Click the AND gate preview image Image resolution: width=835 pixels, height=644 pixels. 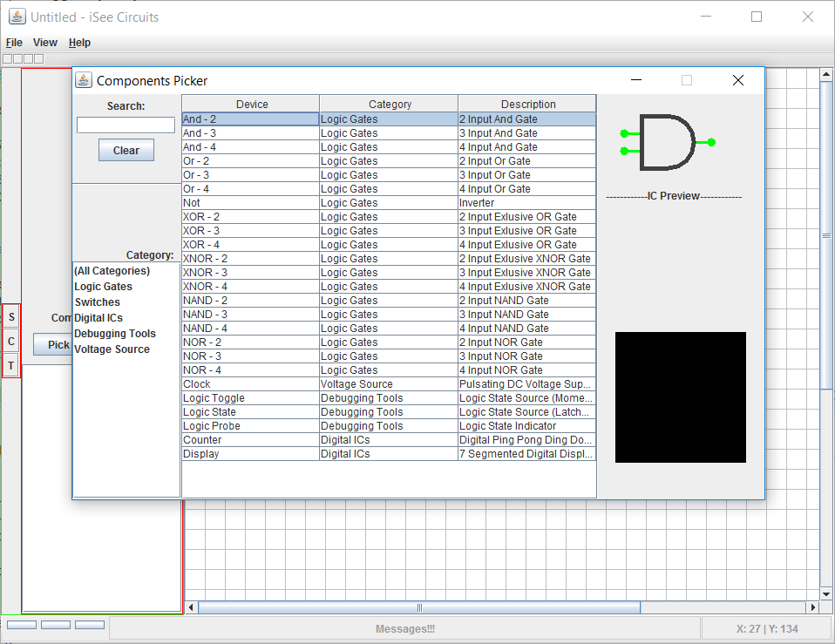(x=668, y=142)
